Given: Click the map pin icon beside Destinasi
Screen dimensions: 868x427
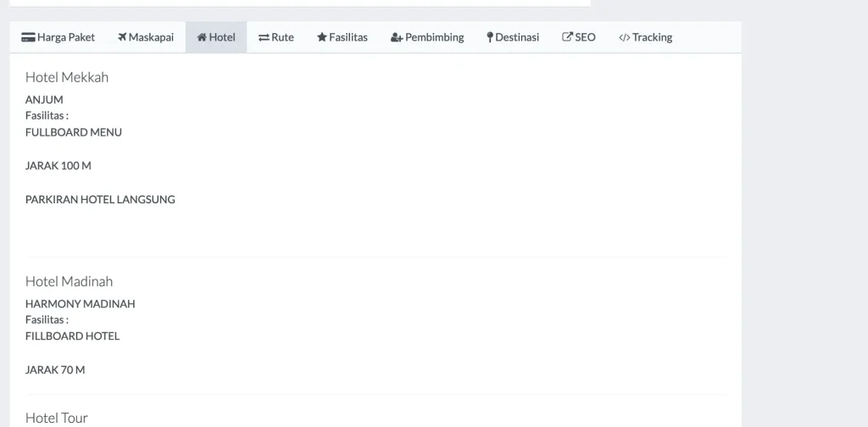Looking at the screenshot, I should click(x=490, y=37).
